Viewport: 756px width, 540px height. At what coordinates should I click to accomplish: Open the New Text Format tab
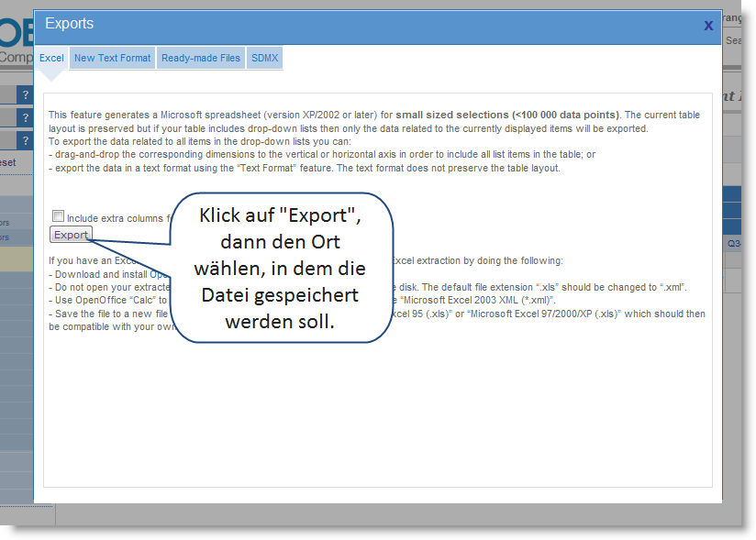pos(112,58)
